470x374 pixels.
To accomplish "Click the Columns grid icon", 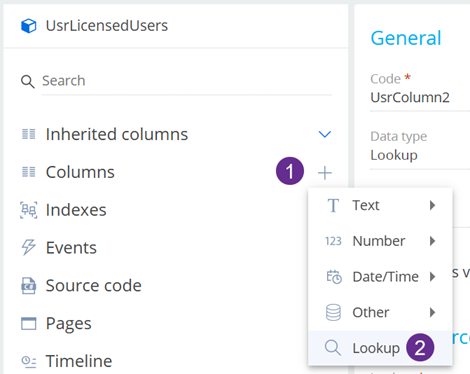I will point(29,172).
